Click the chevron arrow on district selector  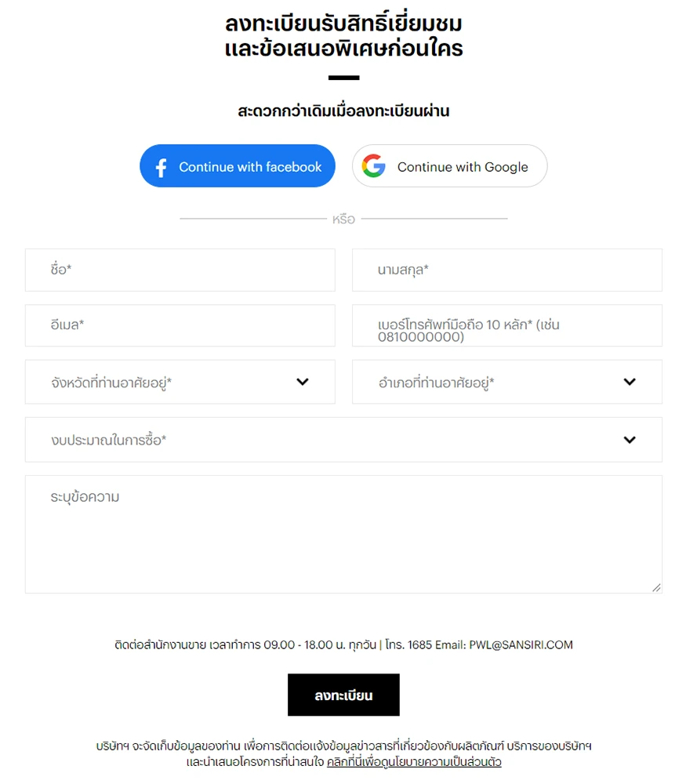630,382
